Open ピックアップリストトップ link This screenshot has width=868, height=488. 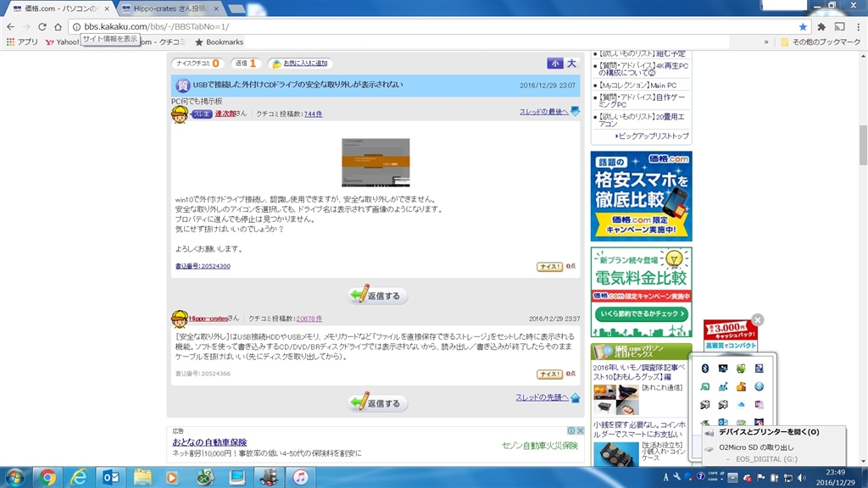[x=654, y=136]
